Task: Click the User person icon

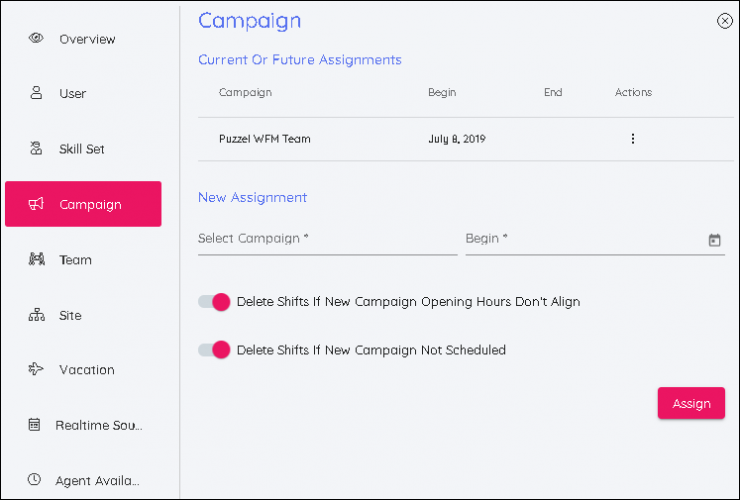Action: pyautogui.click(x=36, y=94)
